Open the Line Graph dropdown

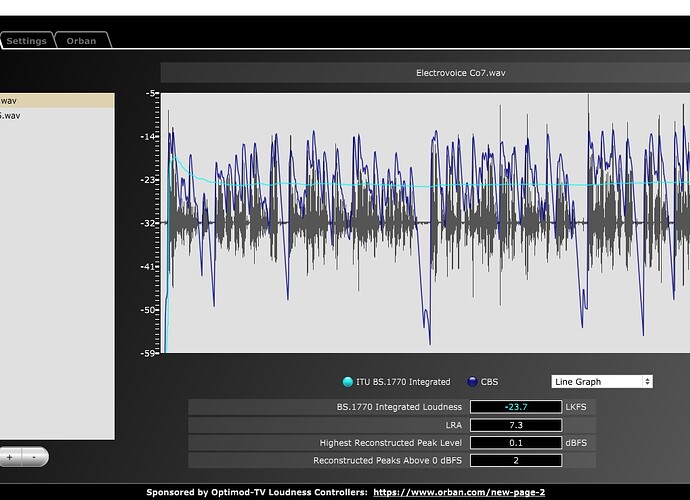tap(602, 382)
